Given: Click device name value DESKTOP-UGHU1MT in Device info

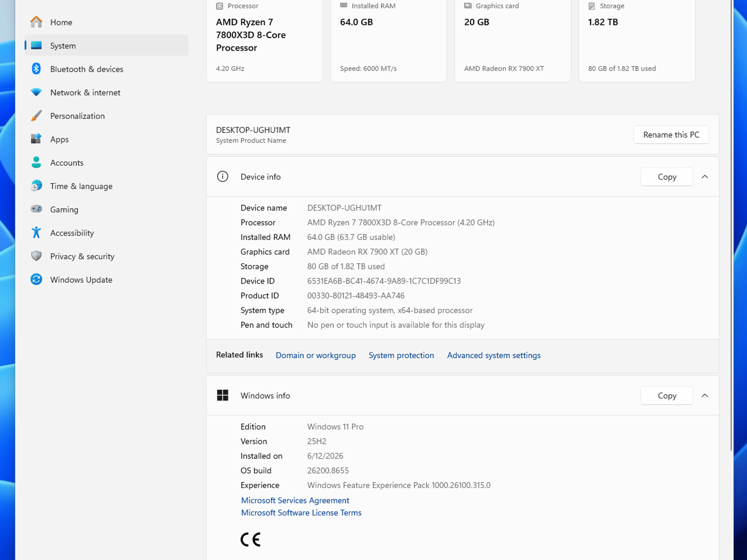Looking at the screenshot, I should point(344,208).
